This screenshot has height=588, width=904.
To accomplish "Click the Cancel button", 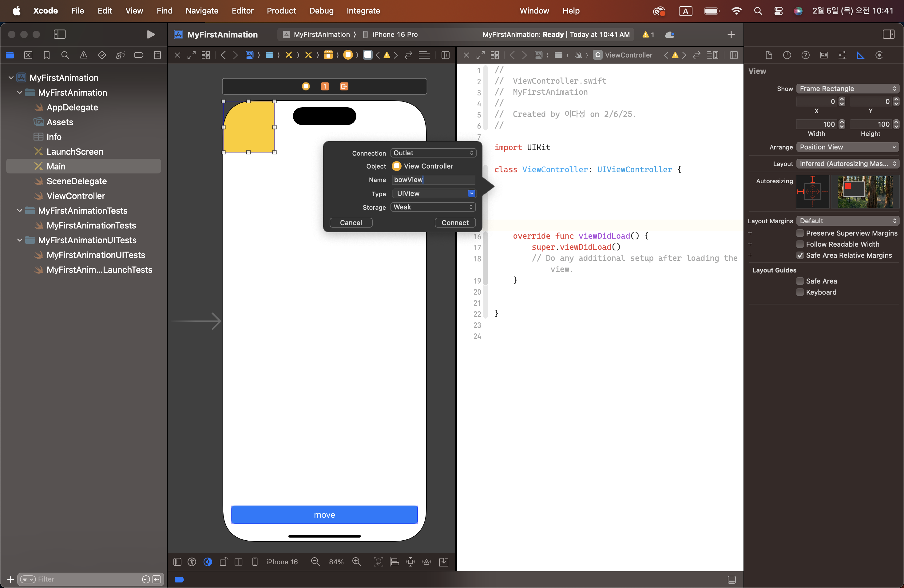I will (351, 223).
